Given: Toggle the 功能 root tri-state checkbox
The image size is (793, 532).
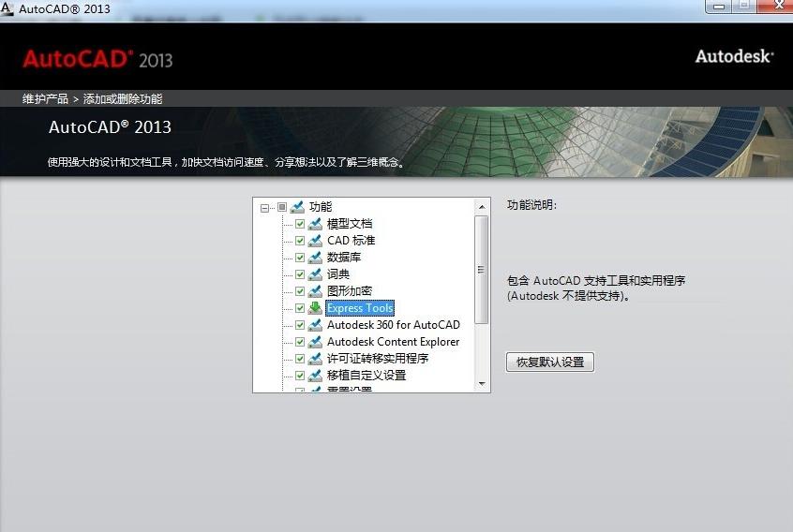Looking at the screenshot, I should point(282,207).
